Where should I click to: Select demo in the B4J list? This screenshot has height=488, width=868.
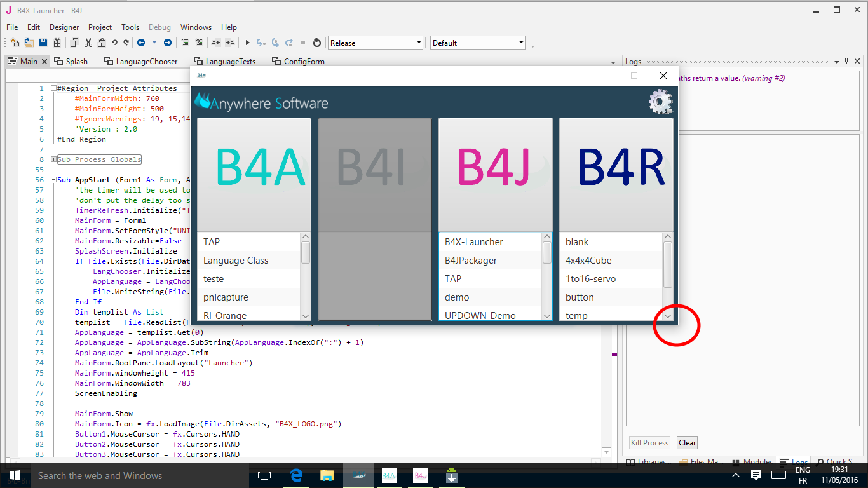tap(490, 297)
